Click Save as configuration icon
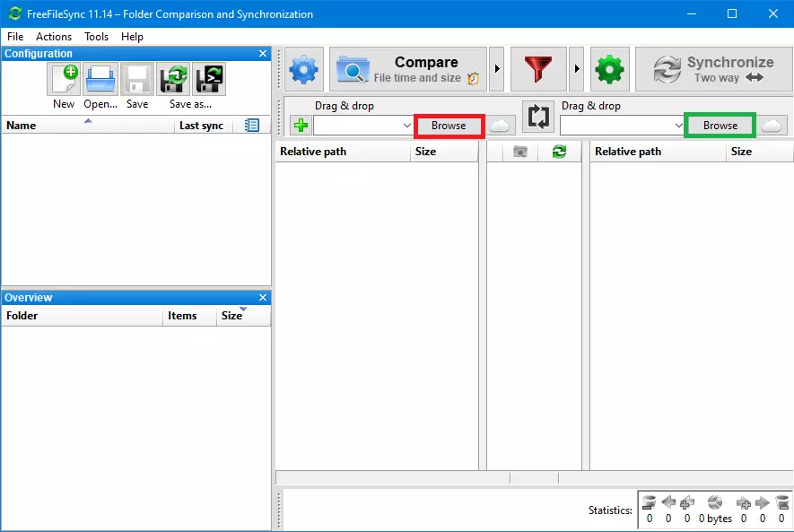 (x=173, y=79)
